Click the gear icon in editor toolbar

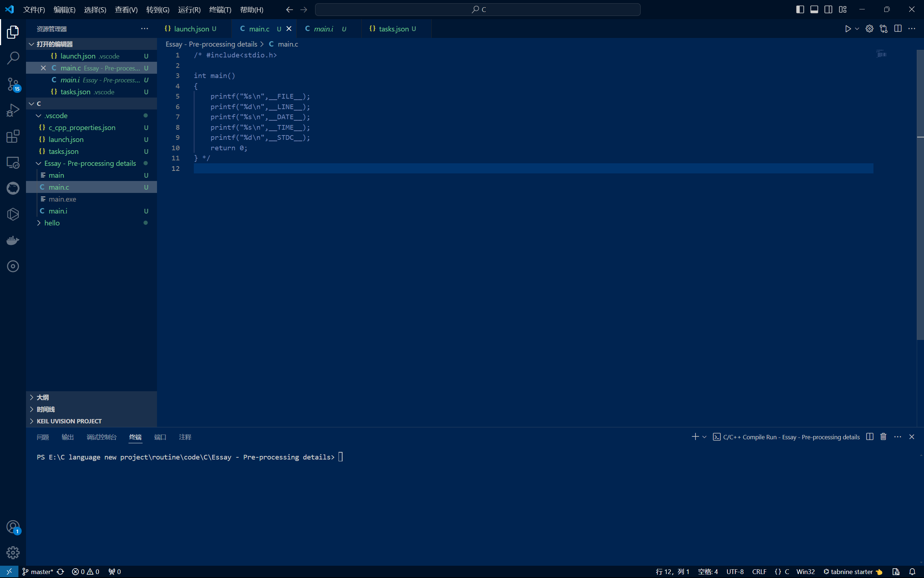pos(869,29)
